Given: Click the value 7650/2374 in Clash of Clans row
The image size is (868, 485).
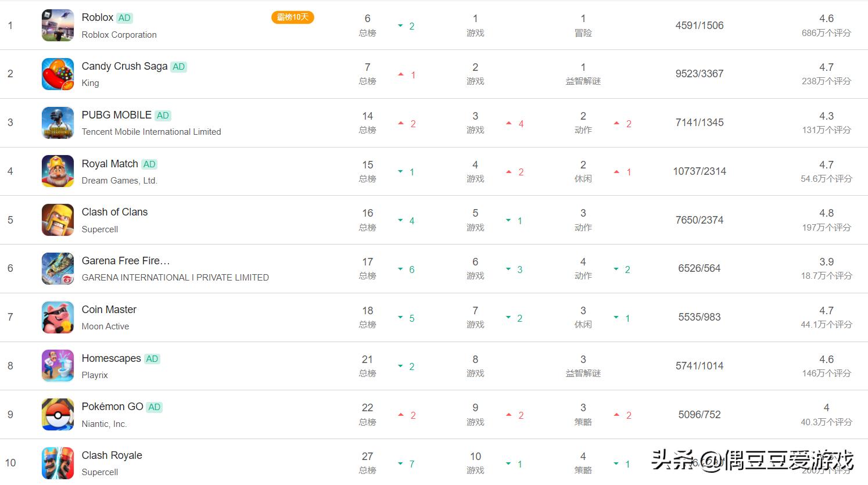Looking at the screenshot, I should 700,220.
